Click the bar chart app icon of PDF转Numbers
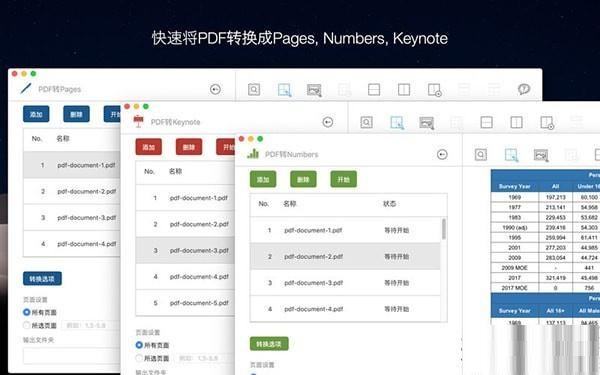Viewport: 600px width, 375px height. point(253,154)
